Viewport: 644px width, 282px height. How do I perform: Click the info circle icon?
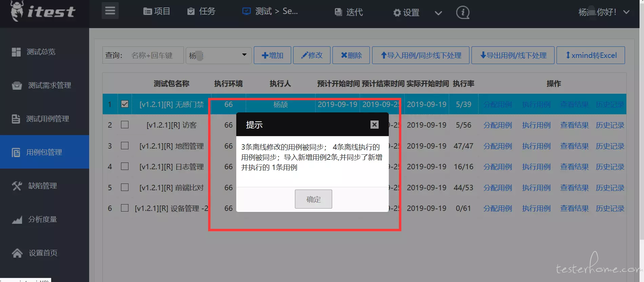[463, 13]
